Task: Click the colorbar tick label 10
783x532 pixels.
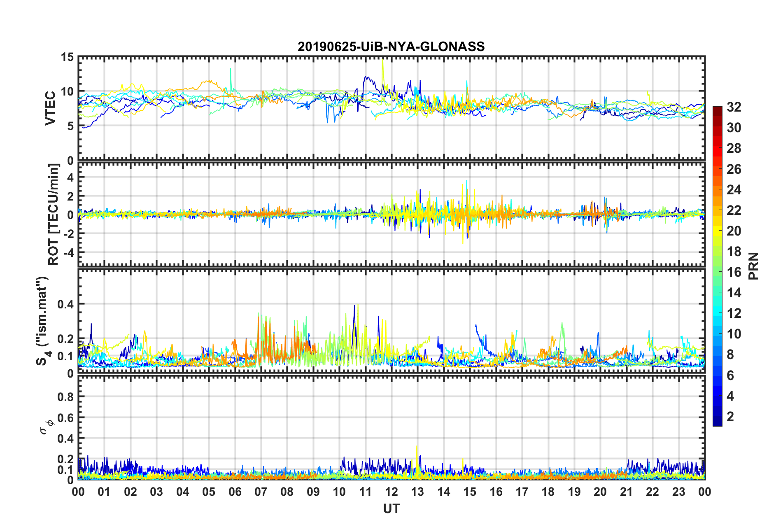Action: [x=734, y=334]
